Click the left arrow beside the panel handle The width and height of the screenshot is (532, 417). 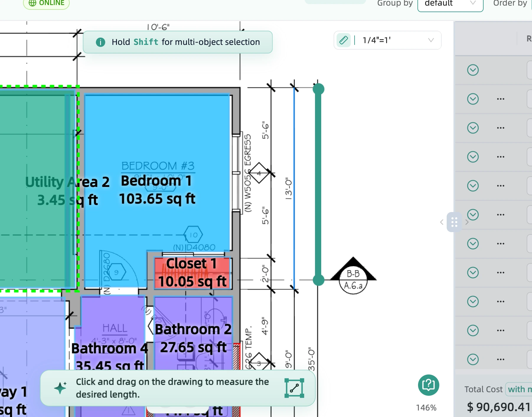click(442, 222)
